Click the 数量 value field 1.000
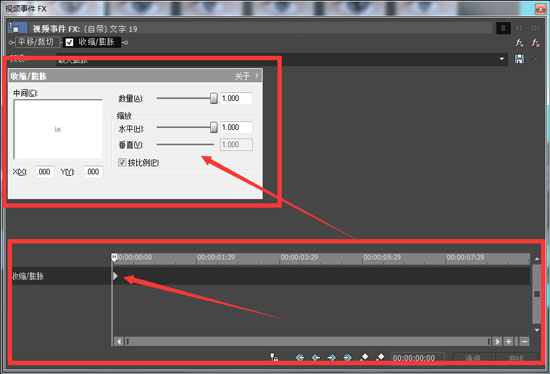Image resolution: width=550 pixels, height=374 pixels. (236, 98)
